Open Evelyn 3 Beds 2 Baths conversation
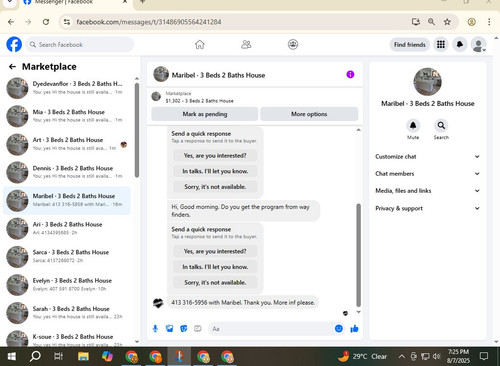500x366 pixels. (67, 284)
